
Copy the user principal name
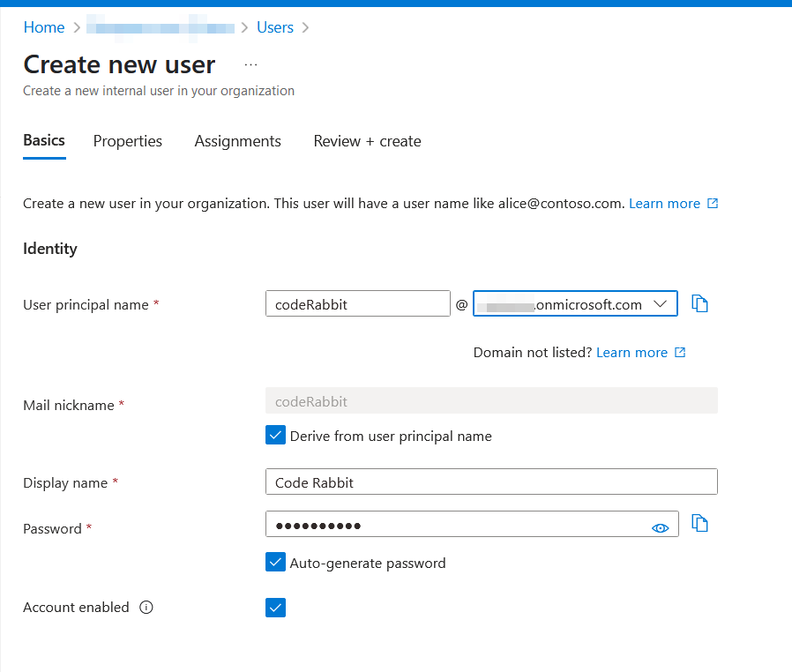(x=699, y=303)
